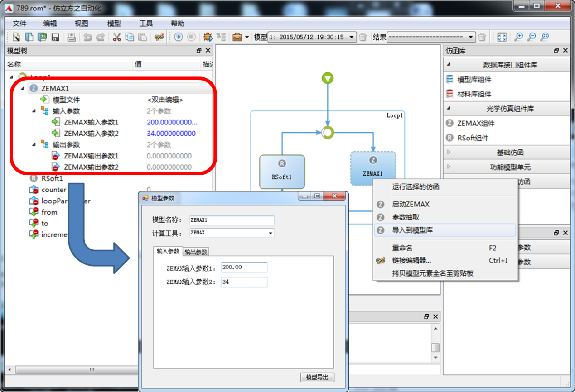
Task: Click the trash icon beside the 模型 dropdown
Action: pyautogui.click(x=363, y=37)
